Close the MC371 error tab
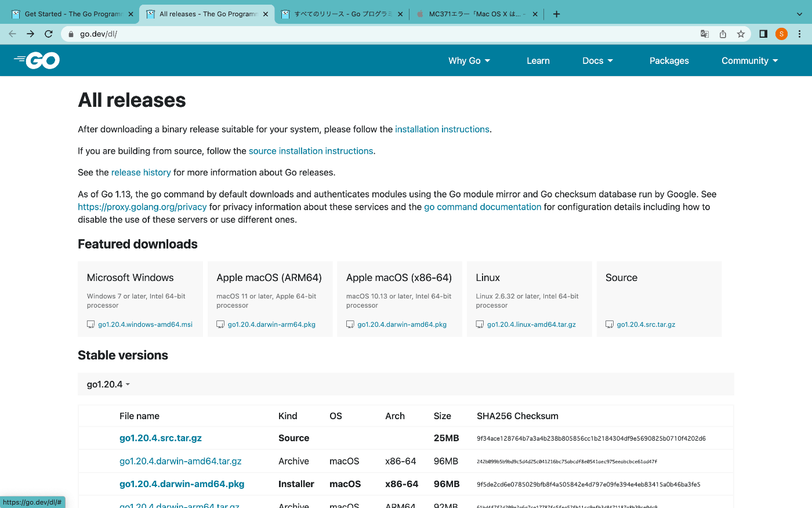 535,14
